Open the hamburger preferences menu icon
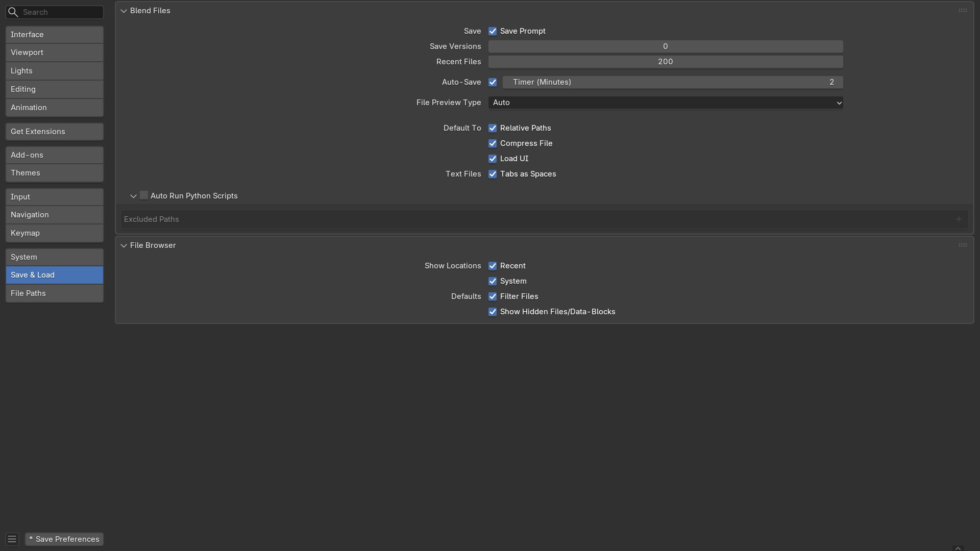The width and height of the screenshot is (980, 551). (12, 539)
